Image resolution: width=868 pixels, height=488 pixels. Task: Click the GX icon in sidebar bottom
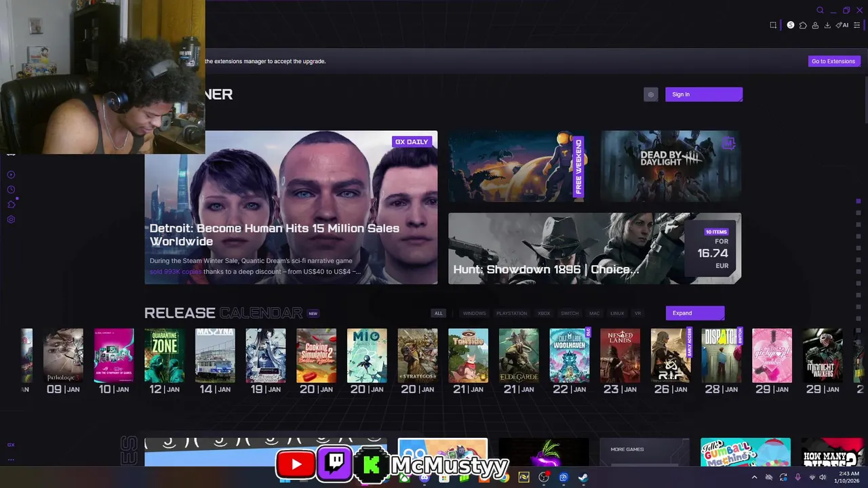11,445
